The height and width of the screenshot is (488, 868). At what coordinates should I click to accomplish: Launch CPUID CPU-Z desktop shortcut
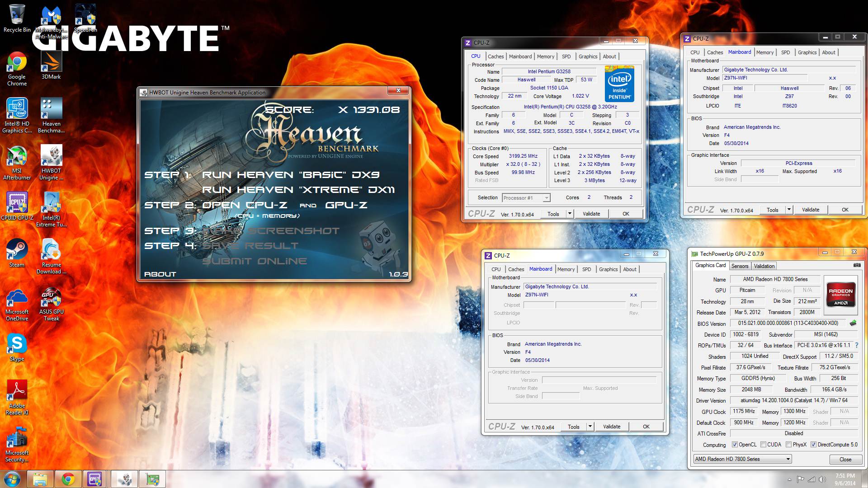(17, 206)
